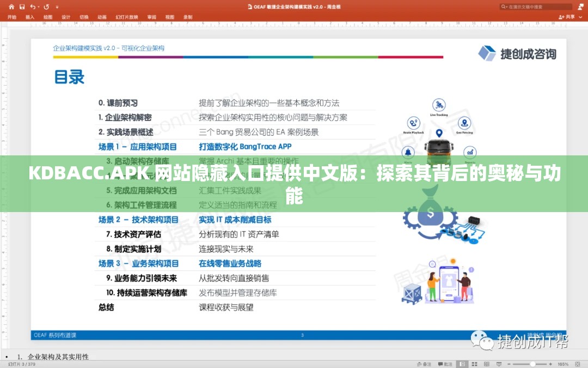Click the 0. 课前预习 entry on the slide

point(118,103)
